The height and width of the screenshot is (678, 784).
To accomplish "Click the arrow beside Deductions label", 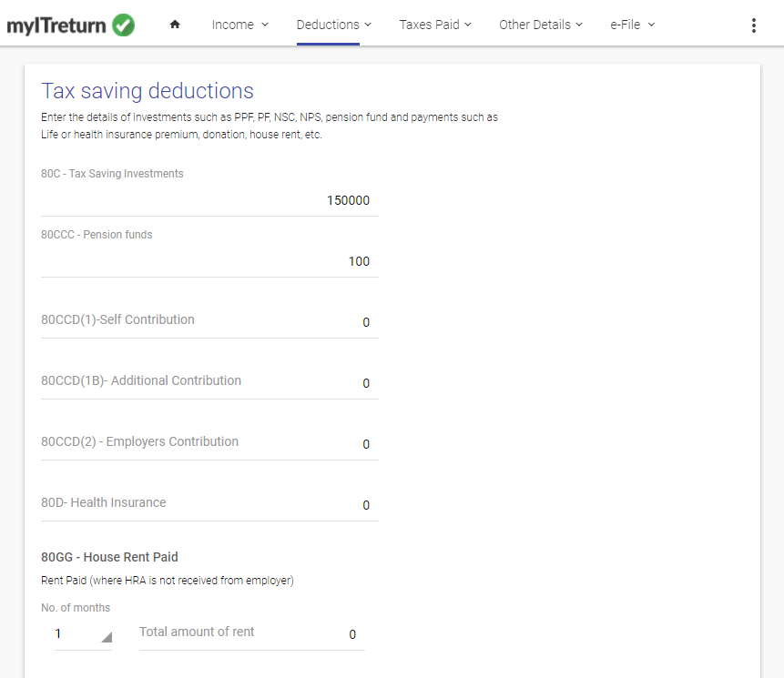I will pyautogui.click(x=368, y=25).
